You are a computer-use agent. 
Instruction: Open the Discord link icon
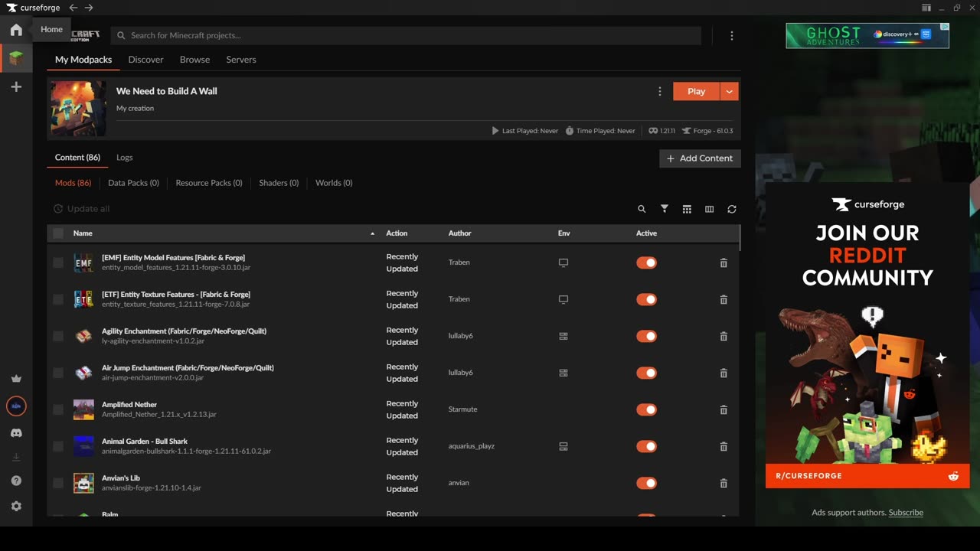[x=16, y=433]
